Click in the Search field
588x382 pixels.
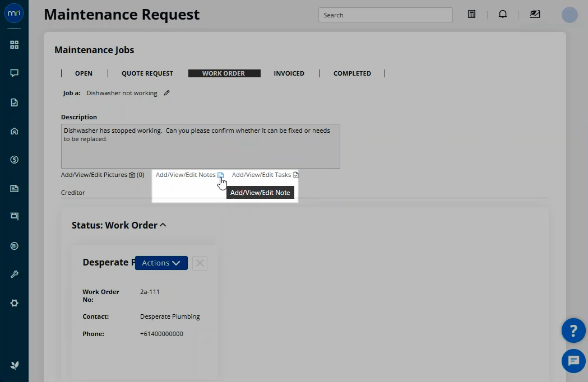[386, 15]
